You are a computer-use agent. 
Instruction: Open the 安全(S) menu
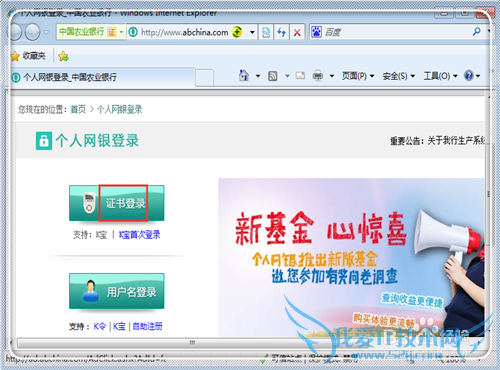[398, 76]
